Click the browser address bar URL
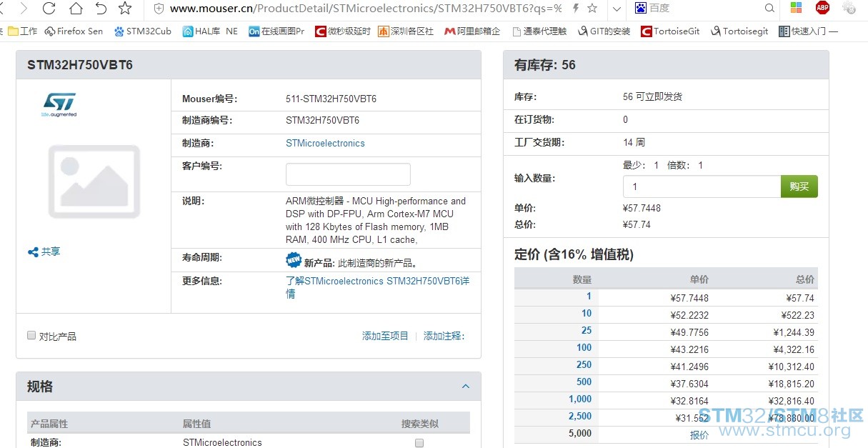Viewport: 868px width, 448px height. [366, 9]
